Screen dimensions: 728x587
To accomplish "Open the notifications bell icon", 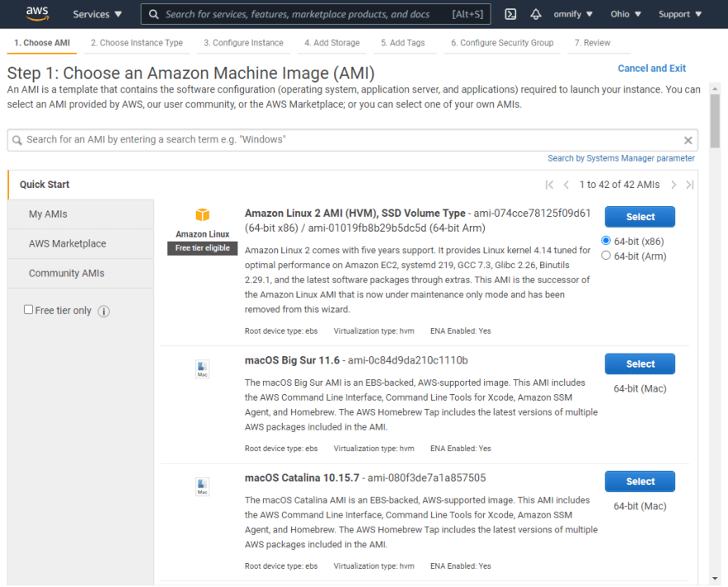I will pos(536,14).
